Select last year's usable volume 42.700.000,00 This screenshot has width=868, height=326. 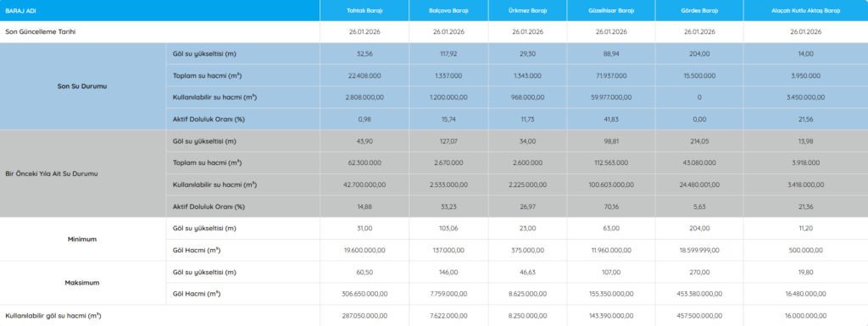point(364,185)
